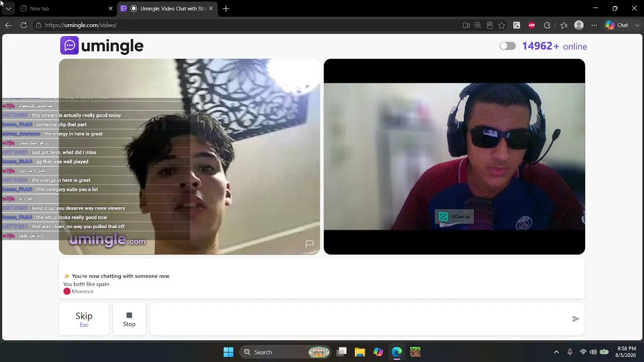The image size is (644, 362).
Task: Open the ABP ad blocker extension
Action: tap(532, 25)
